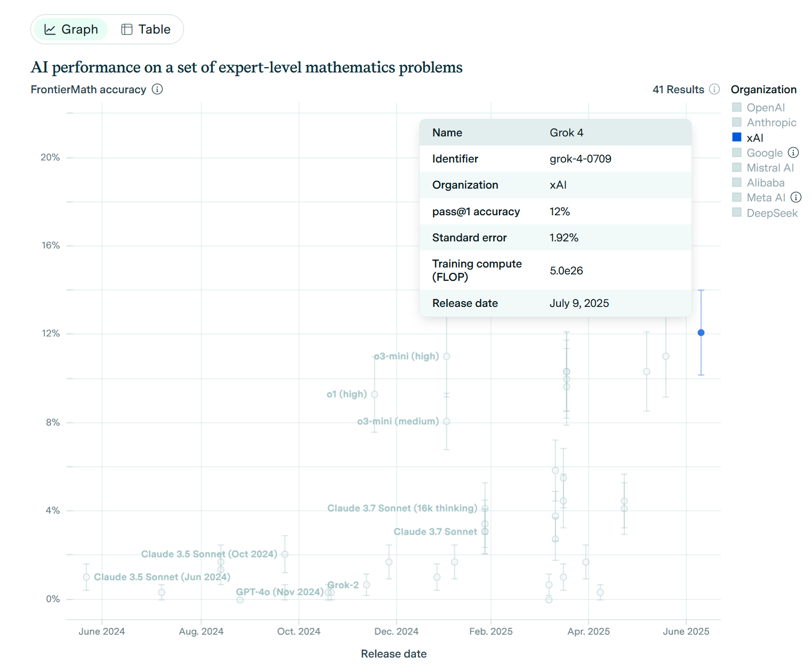This screenshot has height=665, width=812.
Task: Select Claude 3.7 Sonnet (16k thinking) point
Action: click(x=485, y=508)
